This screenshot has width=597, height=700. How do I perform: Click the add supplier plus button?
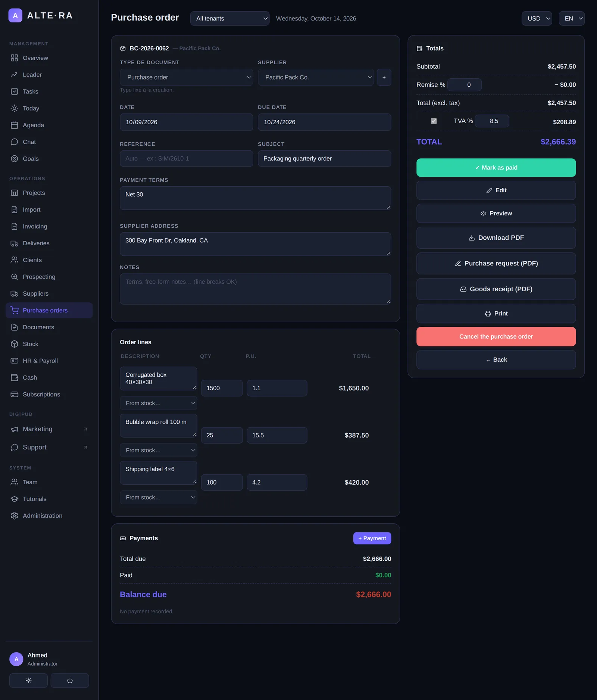point(384,77)
